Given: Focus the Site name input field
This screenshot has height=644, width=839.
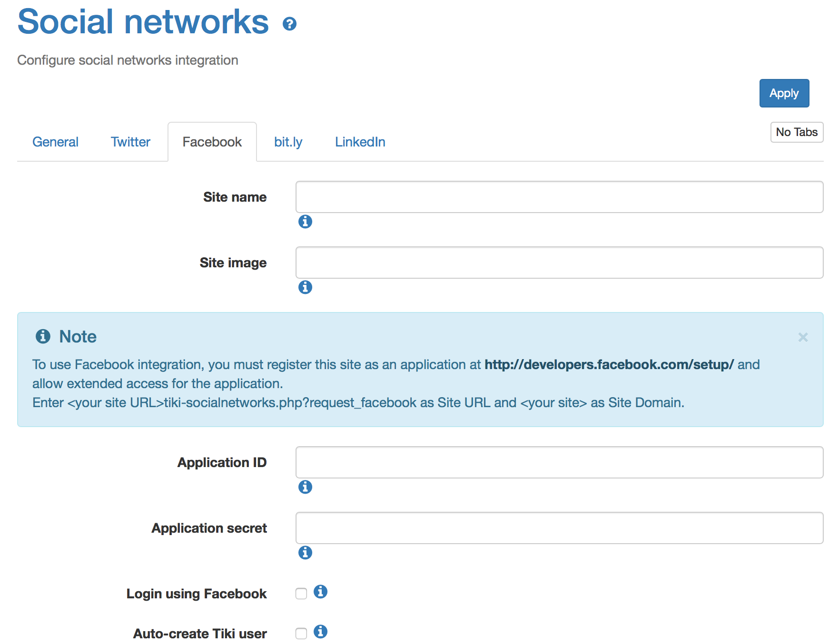Looking at the screenshot, I should click(559, 197).
